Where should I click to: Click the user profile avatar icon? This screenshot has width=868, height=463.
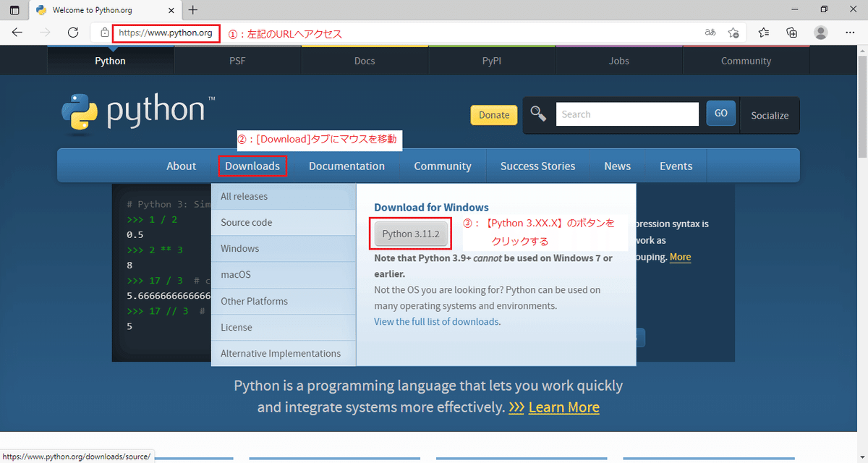point(821,33)
